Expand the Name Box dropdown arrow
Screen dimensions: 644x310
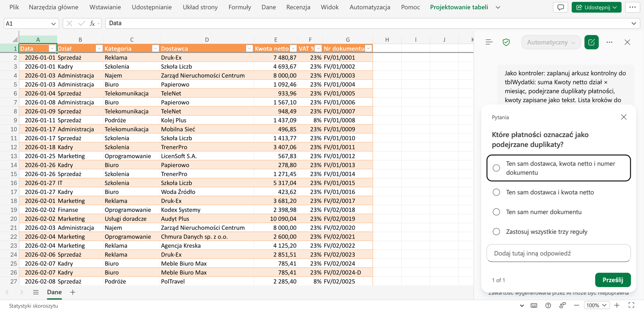(x=53, y=24)
